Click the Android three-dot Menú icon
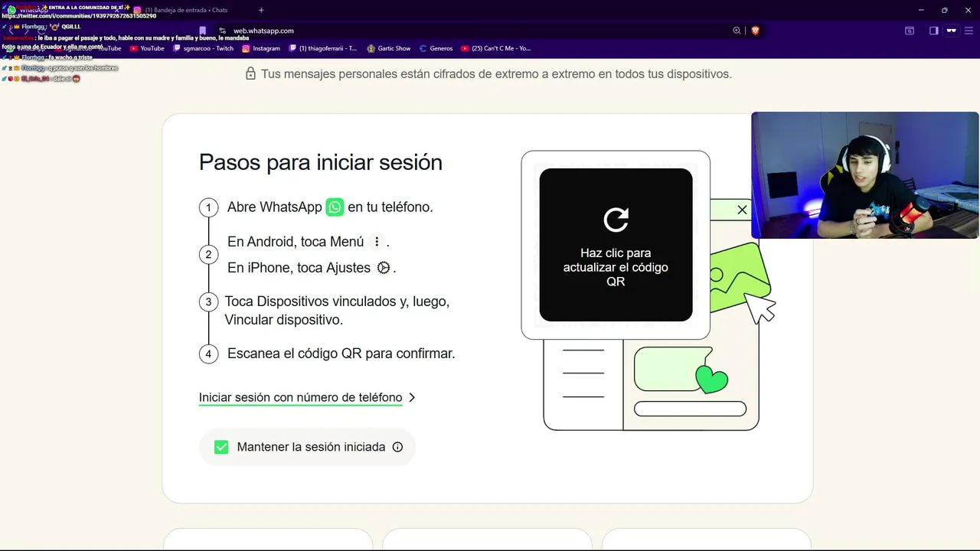Image resolution: width=980 pixels, height=551 pixels. [x=376, y=242]
